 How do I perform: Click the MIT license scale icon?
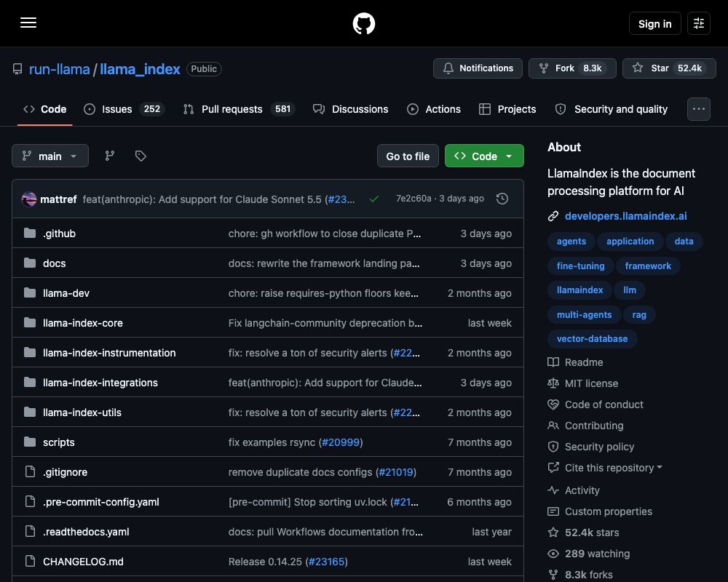(553, 383)
